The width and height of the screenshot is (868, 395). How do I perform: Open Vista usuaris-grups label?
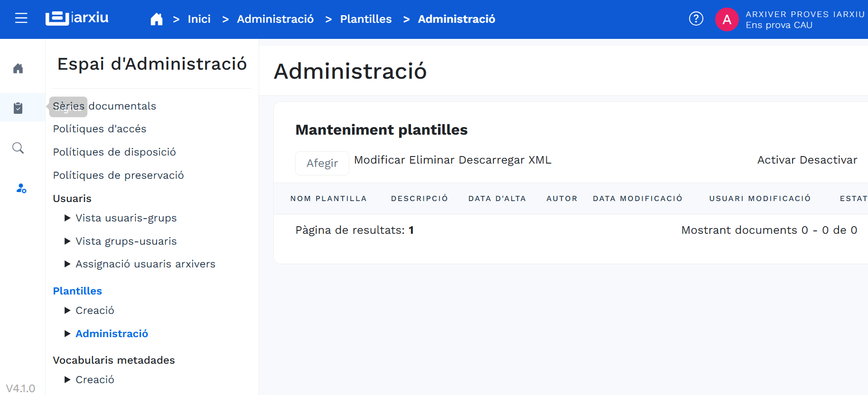click(126, 218)
